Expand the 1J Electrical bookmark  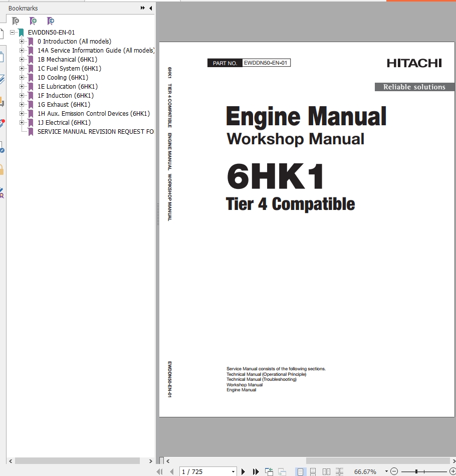pos(22,123)
